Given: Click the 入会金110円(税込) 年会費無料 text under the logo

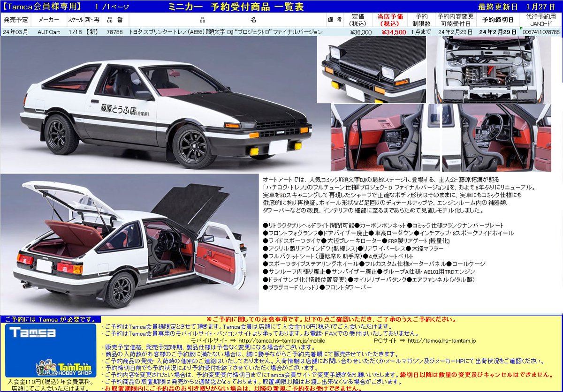Looking at the screenshot, I should [x=50, y=381].
